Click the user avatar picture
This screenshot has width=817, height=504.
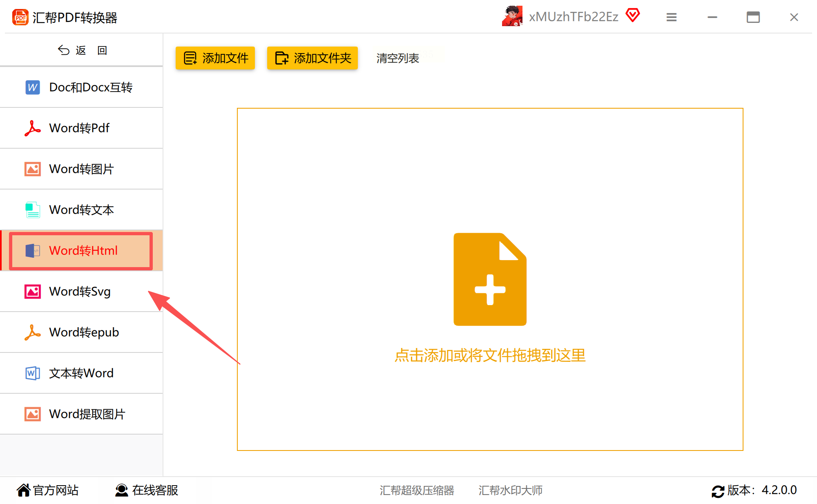pos(512,16)
